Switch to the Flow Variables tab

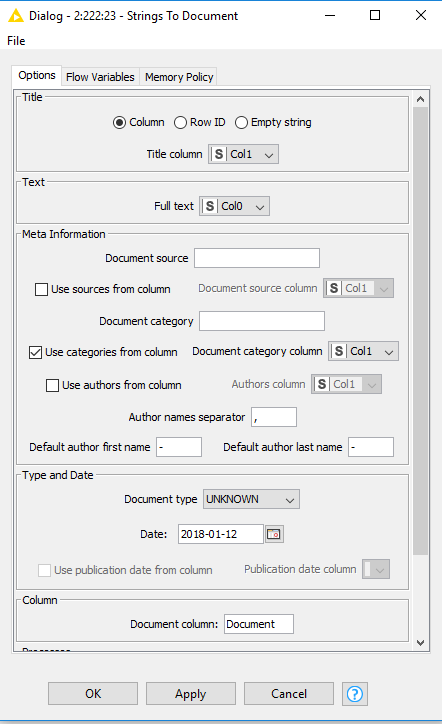click(x=100, y=77)
